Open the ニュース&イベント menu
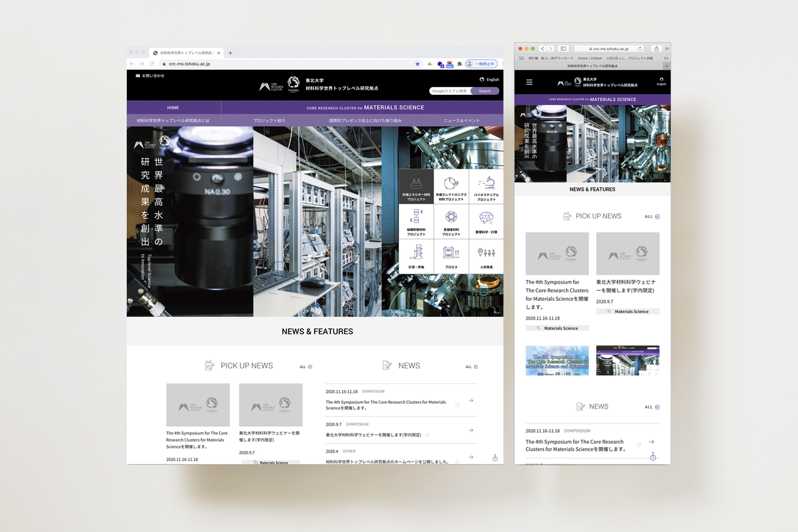798x532 pixels. click(x=461, y=121)
